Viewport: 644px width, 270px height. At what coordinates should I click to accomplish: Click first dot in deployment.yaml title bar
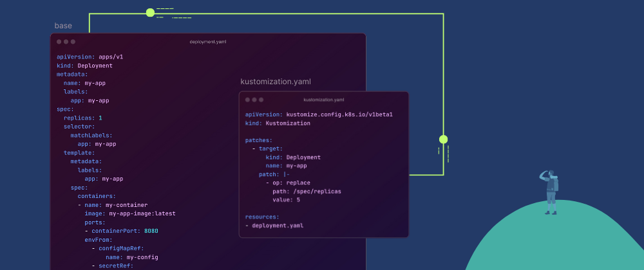point(59,42)
